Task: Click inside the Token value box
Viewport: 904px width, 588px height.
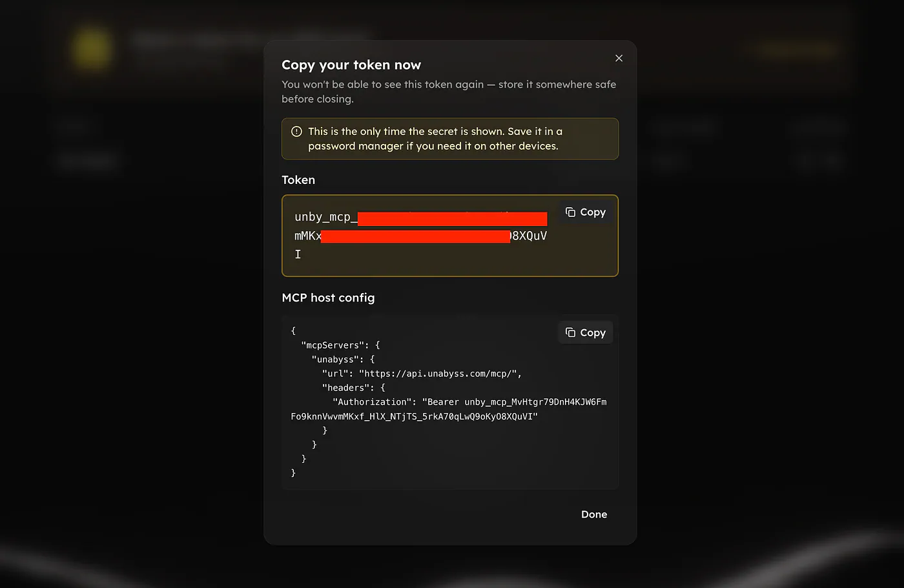Action: coord(450,236)
